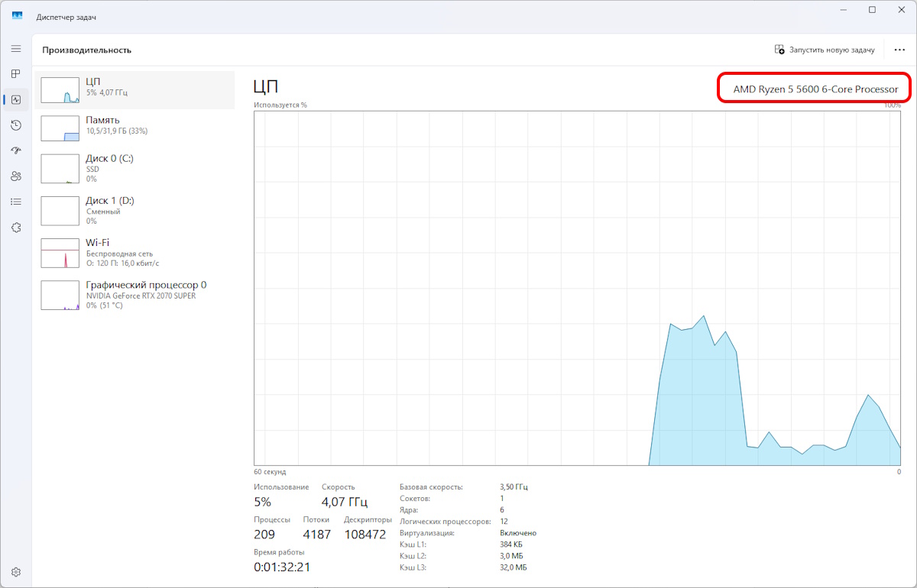This screenshot has height=588, width=917.
Task: Open the Services page icon
Action: (x=16, y=228)
